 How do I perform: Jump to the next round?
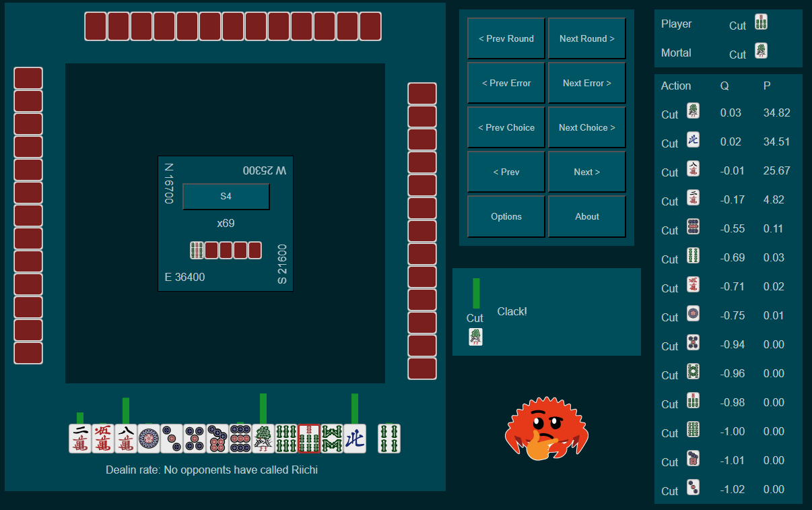coord(587,38)
